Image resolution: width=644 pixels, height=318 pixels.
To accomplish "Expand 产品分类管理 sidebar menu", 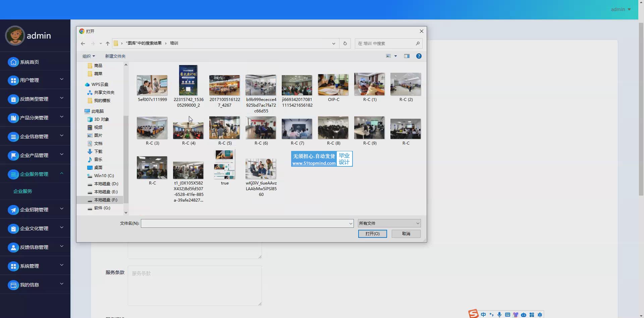I will pyautogui.click(x=35, y=118).
